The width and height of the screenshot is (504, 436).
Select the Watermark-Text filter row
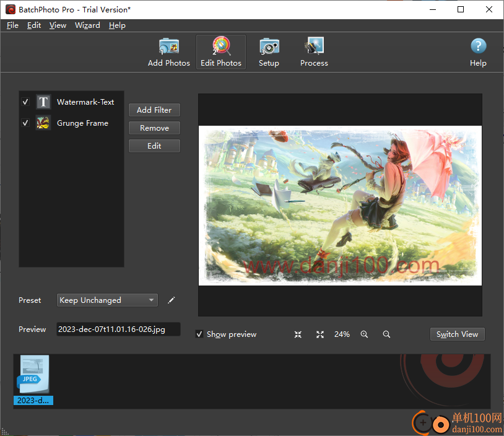71,102
